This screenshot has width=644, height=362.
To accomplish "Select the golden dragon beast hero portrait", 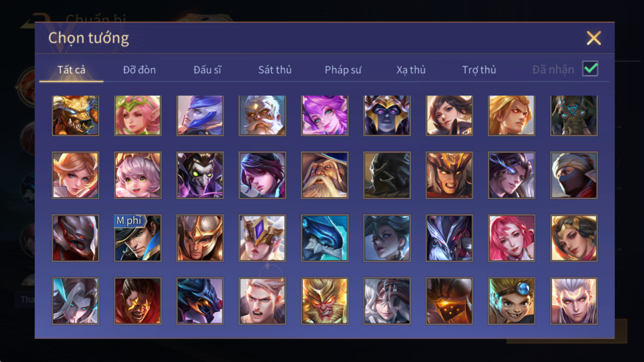I will 75,115.
